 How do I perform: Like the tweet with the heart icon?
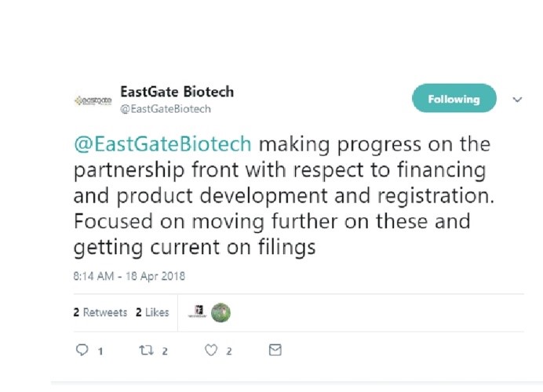click(x=210, y=351)
